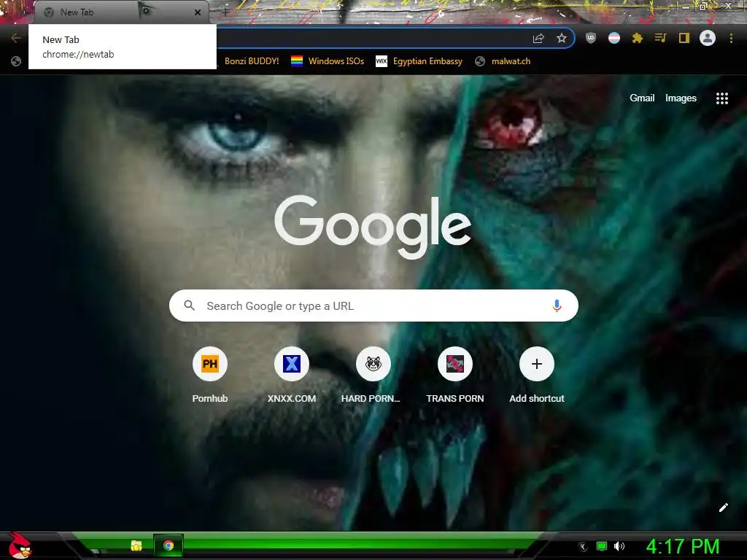Start voice search with microphone icon
Image resolution: width=747 pixels, height=560 pixels.
click(x=557, y=306)
